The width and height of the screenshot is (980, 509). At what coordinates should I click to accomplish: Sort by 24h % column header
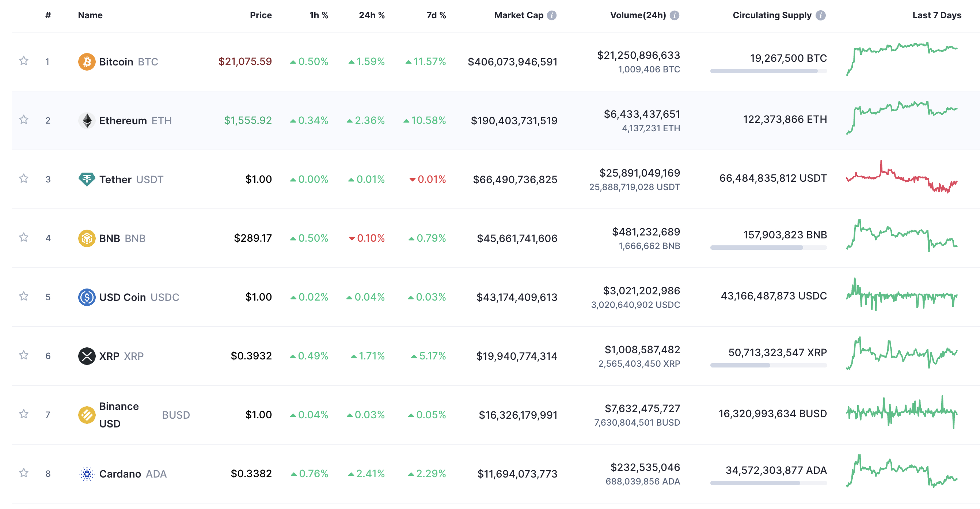[x=372, y=15]
